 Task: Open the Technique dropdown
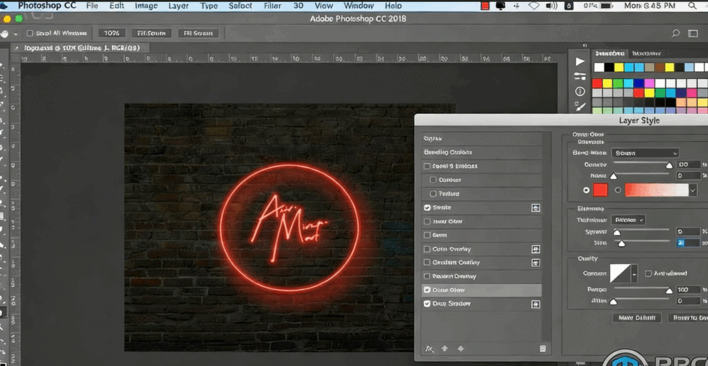628,220
